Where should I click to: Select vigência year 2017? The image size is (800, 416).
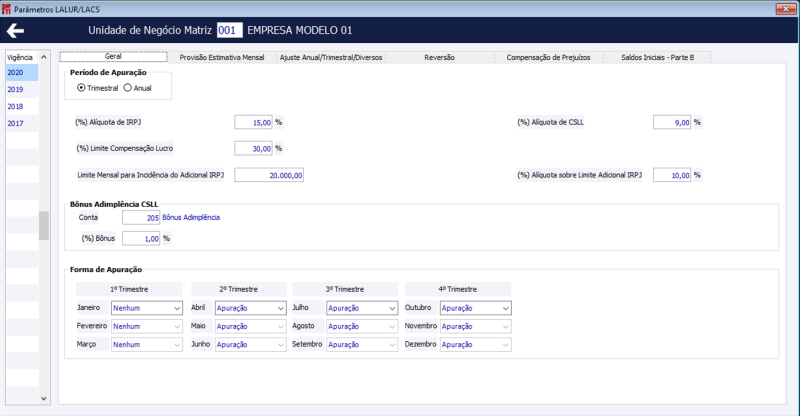pos(22,123)
